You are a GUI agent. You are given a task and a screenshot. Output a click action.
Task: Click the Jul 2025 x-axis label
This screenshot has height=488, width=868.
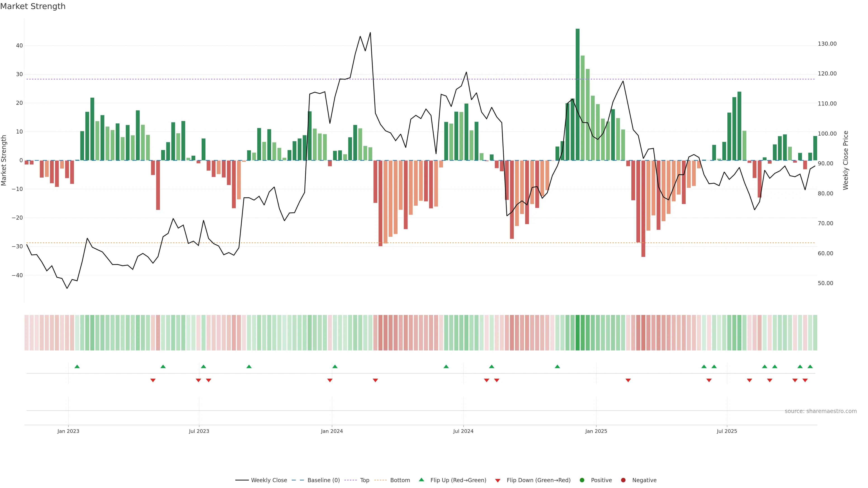click(727, 431)
